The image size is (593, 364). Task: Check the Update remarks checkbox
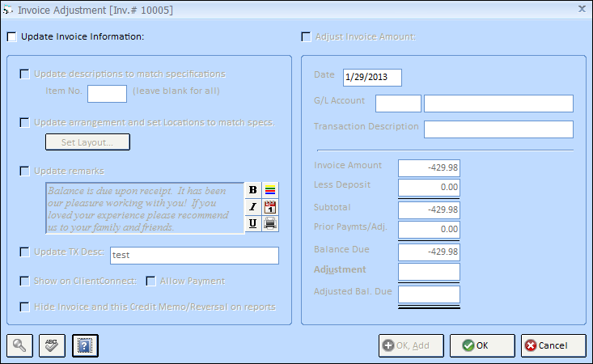pyautogui.click(x=24, y=171)
